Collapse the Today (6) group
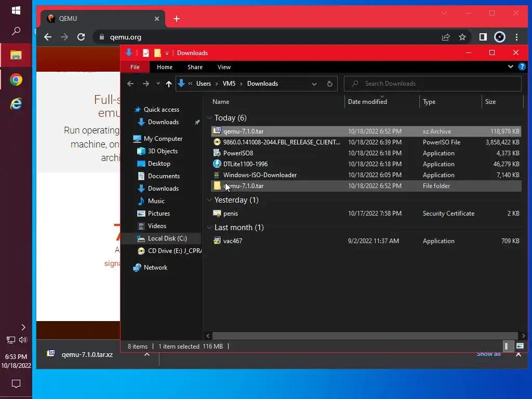This screenshot has width=532, height=399. tap(209, 118)
